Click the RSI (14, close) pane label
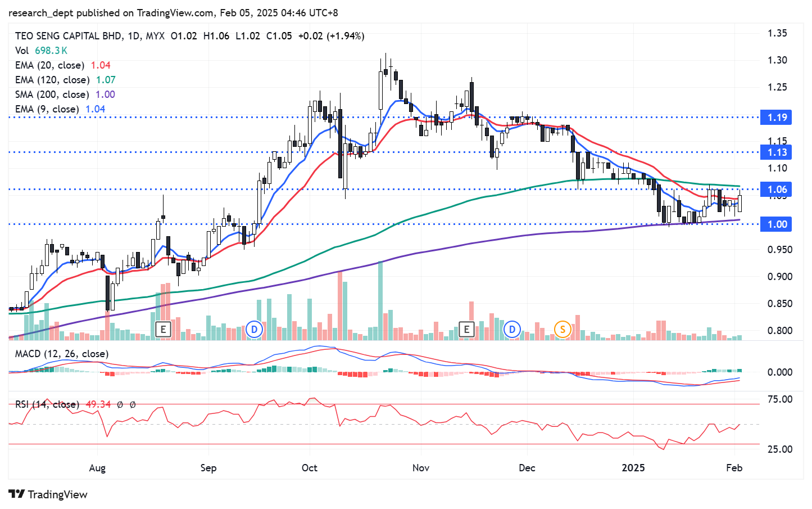This screenshot has width=812, height=509. (47, 404)
